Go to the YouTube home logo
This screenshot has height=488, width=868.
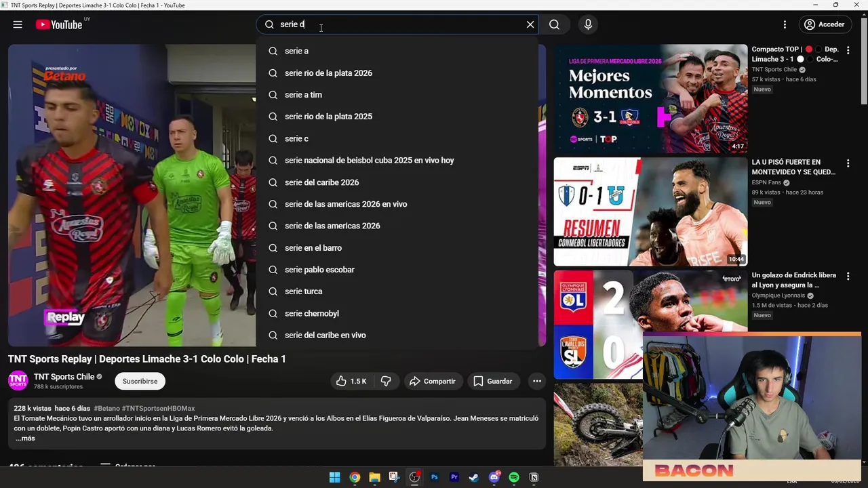tap(59, 24)
